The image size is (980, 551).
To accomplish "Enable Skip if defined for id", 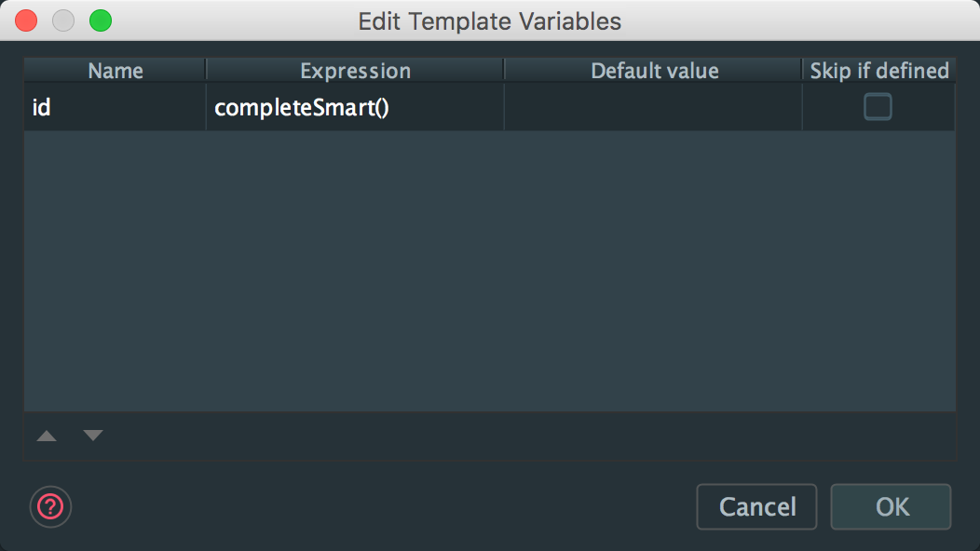I will [878, 107].
